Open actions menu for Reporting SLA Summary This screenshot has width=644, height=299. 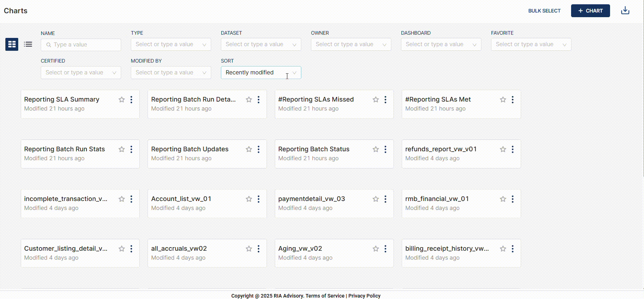[x=131, y=100]
